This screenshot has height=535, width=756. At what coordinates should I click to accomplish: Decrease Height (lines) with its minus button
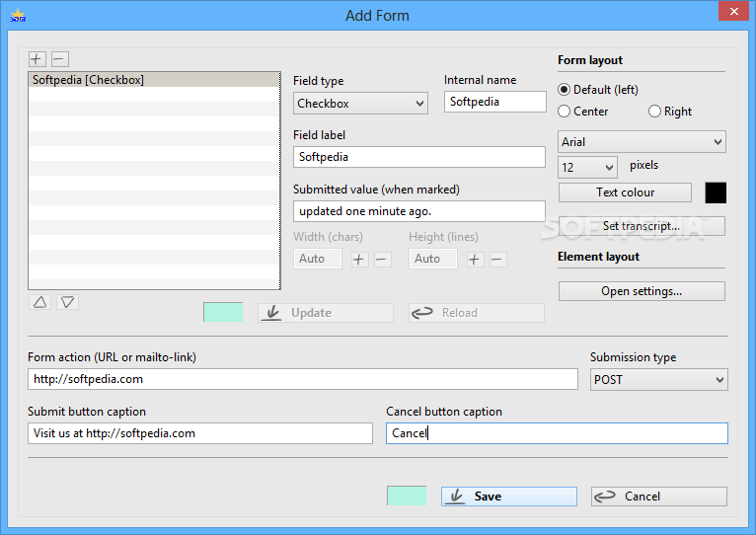[x=498, y=260]
